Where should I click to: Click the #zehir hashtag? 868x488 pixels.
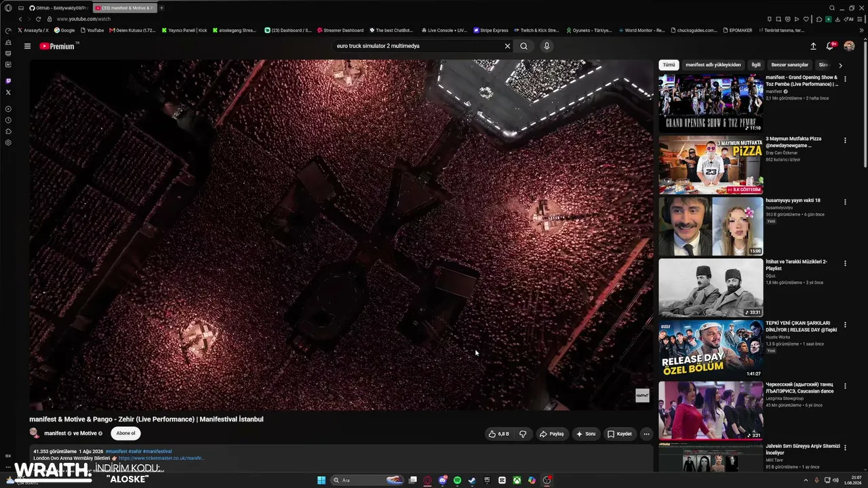[x=135, y=451]
